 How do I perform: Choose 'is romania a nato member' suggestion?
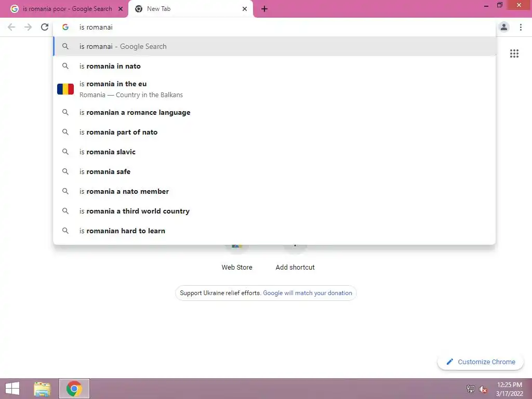(x=274, y=191)
